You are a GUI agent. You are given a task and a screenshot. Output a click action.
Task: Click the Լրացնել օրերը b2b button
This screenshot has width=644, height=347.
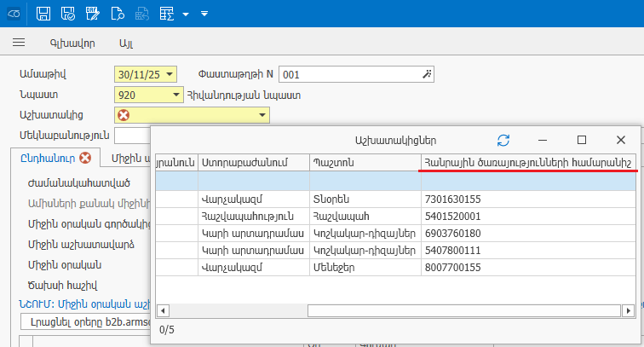[x=86, y=321]
